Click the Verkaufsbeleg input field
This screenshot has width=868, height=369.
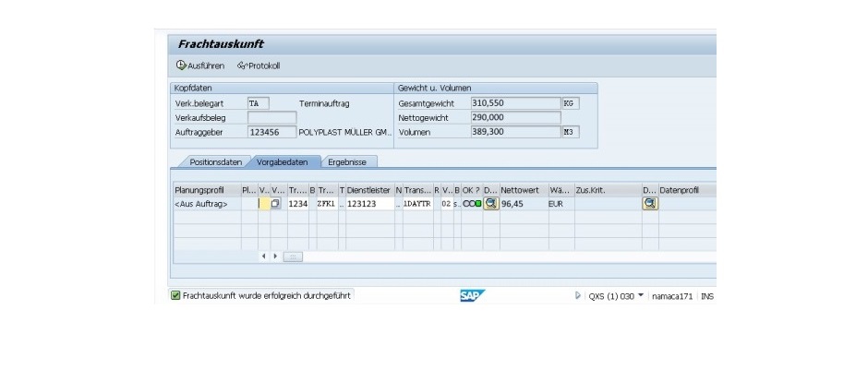coord(271,118)
